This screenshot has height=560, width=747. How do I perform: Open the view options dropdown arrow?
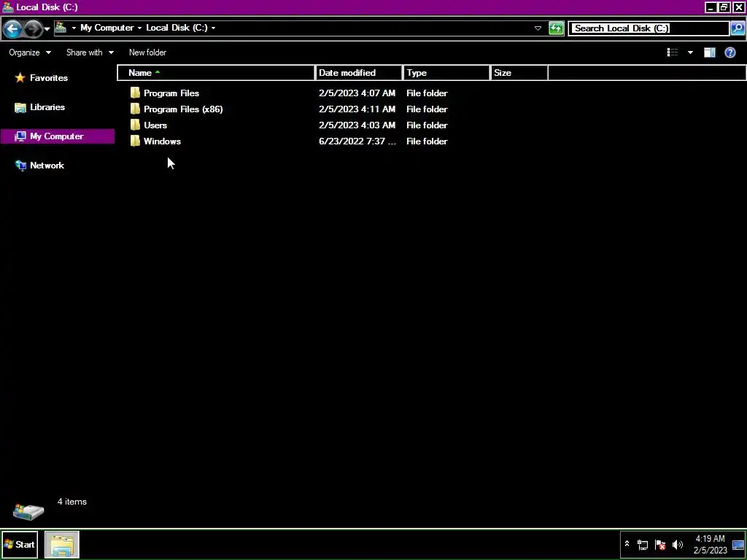(690, 52)
